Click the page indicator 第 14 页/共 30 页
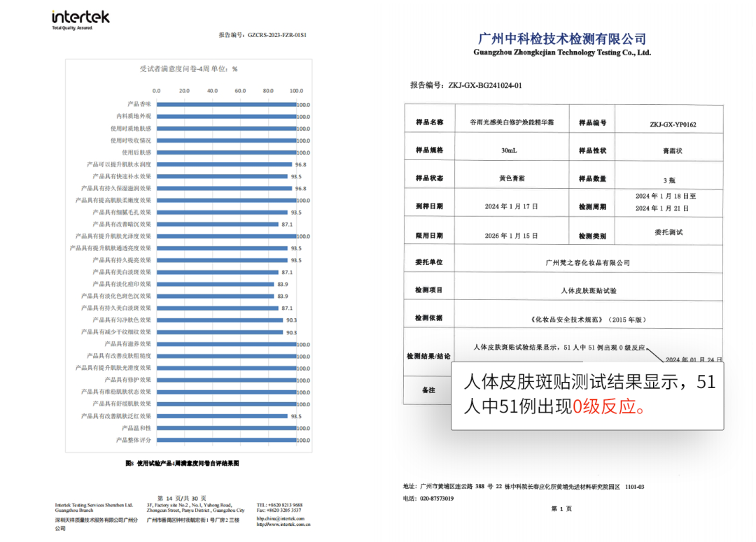 pos(182,498)
